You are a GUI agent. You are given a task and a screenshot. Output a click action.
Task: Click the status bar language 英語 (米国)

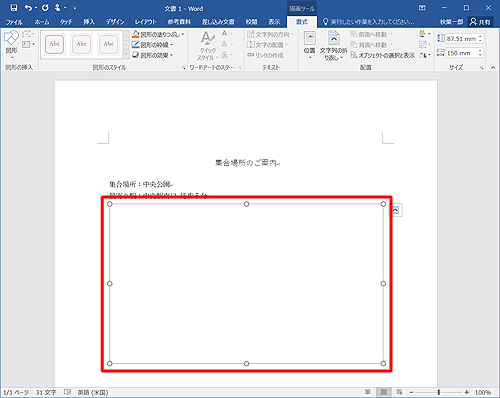(93, 392)
